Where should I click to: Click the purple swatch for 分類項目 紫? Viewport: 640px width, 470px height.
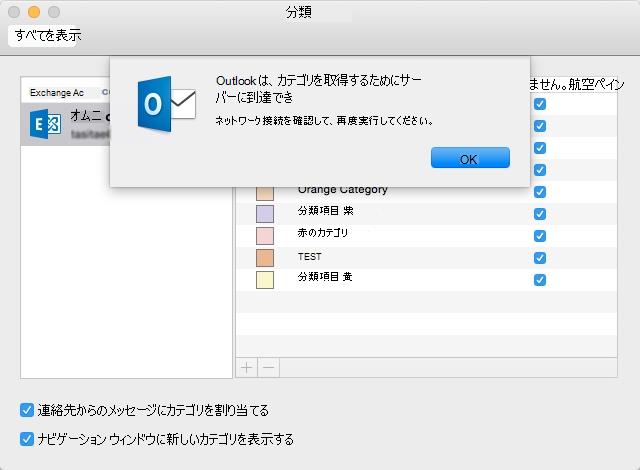265,214
